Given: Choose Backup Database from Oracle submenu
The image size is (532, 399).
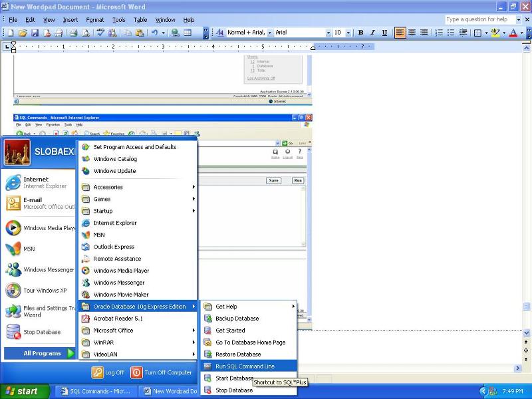Looking at the screenshot, I should [249, 319].
